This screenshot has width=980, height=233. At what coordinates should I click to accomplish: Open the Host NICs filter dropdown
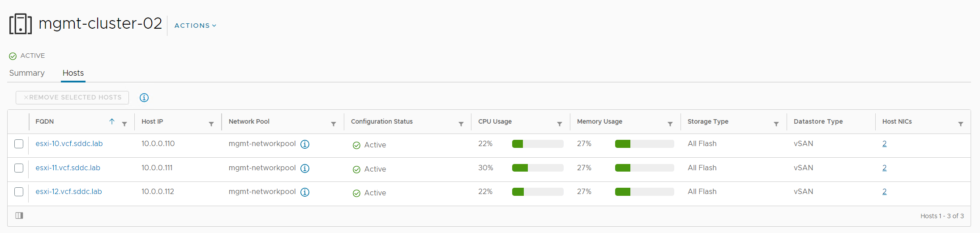click(961, 124)
